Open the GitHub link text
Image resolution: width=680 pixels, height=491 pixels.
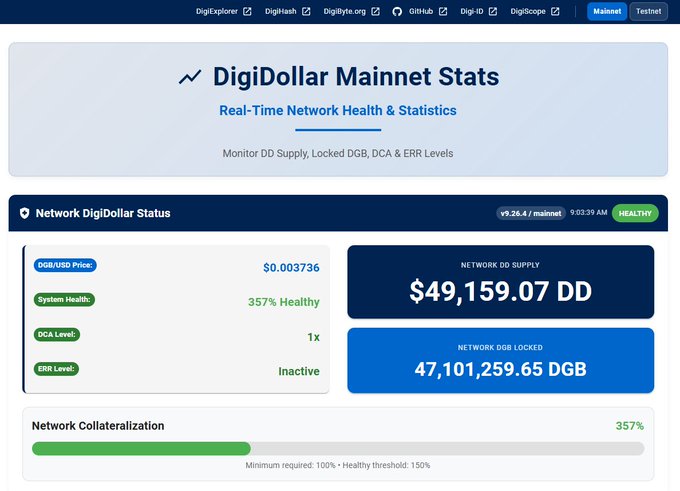pyautogui.click(x=421, y=11)
